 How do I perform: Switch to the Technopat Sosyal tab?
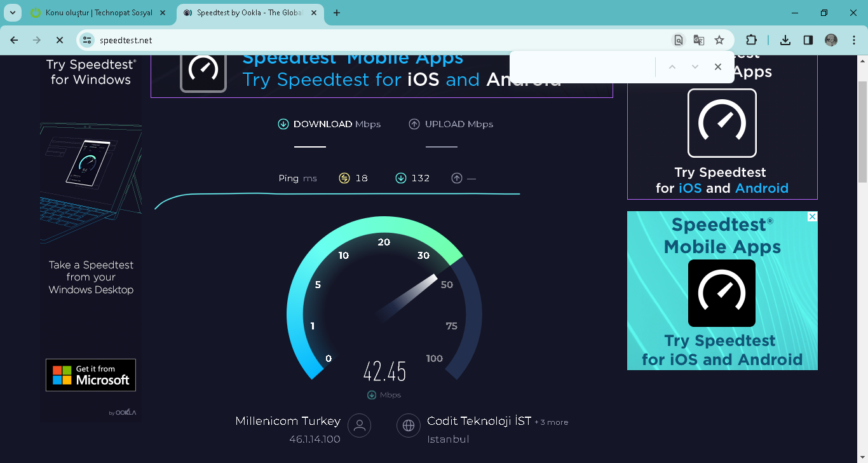pyautogui.click(x=98, y=13)
